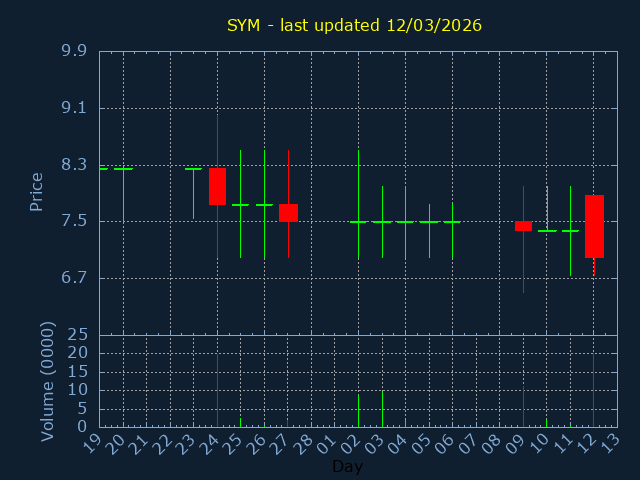
Task: Click the "Volume (0000)" axis label
Action: 47,381
